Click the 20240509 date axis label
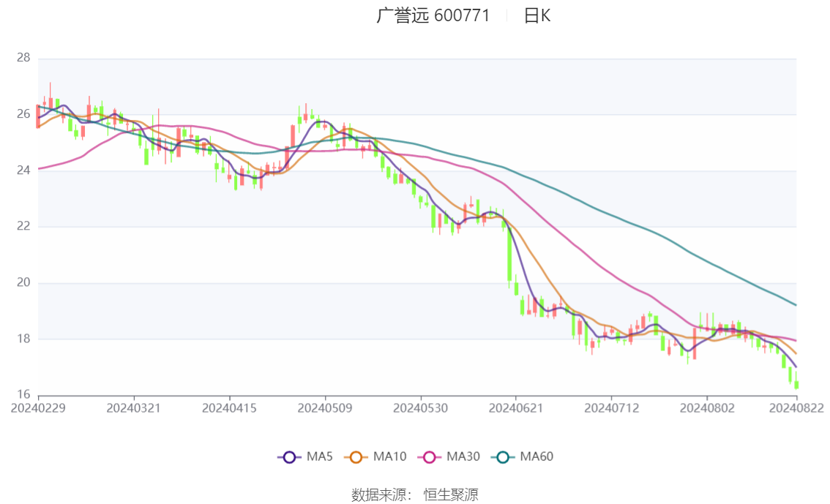830x504 pixels. click(x=325, y=407)
